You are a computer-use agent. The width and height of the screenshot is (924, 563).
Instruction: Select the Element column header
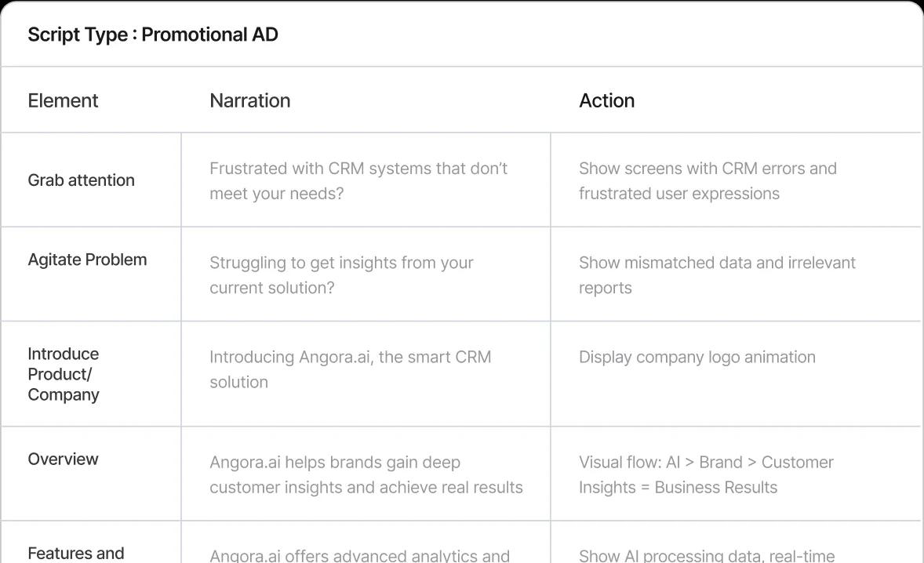click(x=63, y=100)
